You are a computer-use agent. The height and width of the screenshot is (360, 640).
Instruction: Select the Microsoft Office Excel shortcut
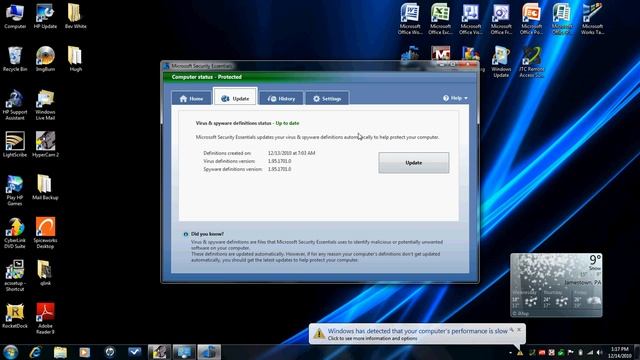coord(440,19)
